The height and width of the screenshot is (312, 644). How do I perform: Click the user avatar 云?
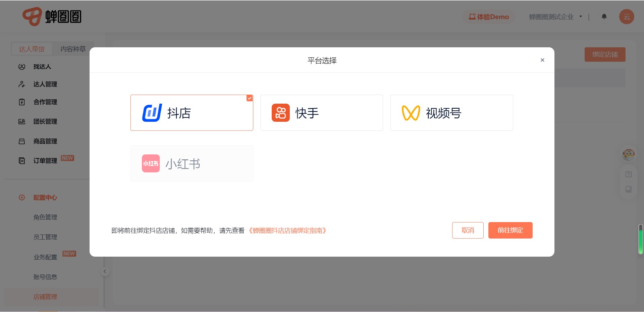click(x=627, y=17)
